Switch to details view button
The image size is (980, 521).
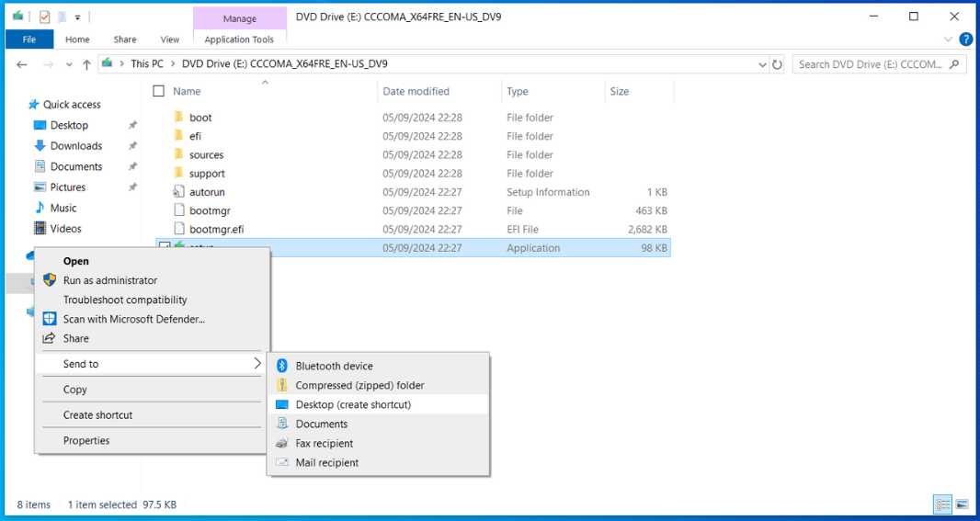coord(942,504)
